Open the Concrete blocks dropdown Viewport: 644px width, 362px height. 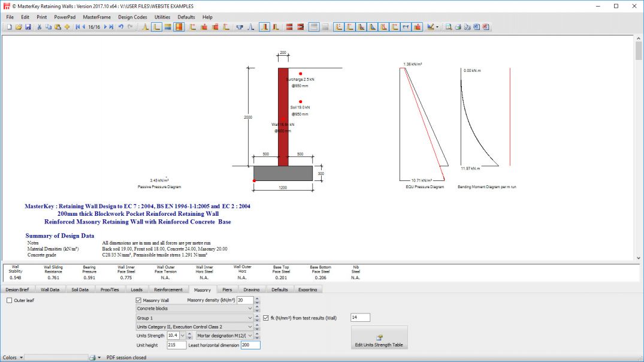click(x=194, y=309)
